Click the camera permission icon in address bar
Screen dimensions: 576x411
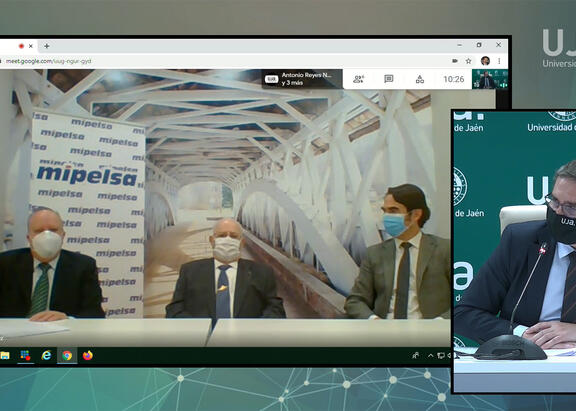coord(455,61)
